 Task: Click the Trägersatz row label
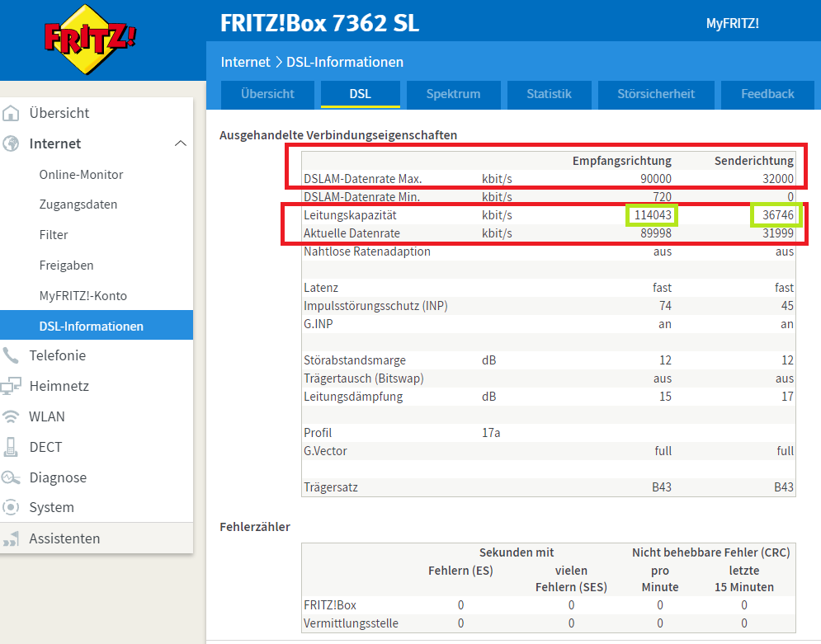point(331,487)
